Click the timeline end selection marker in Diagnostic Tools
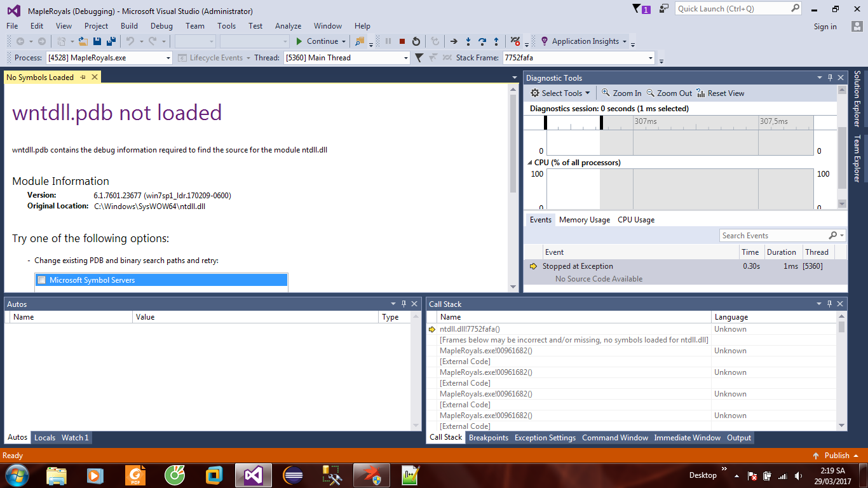 click(601, 122)
